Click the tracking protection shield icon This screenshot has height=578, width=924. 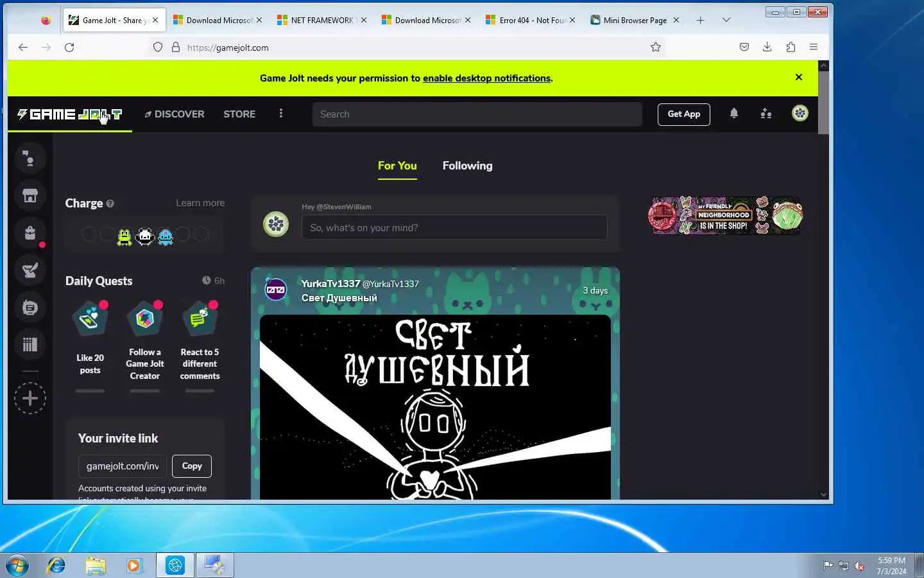pos(158,47)
